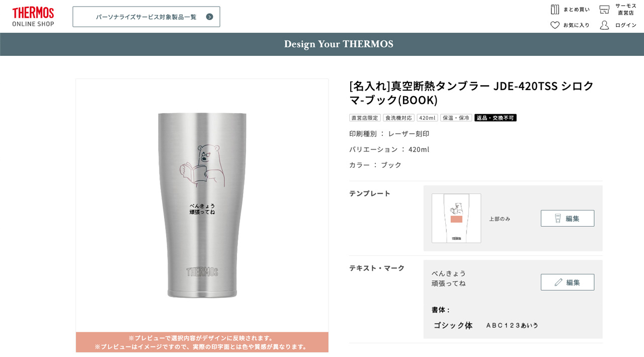The height and width of the screenshot is (357, 644).
Task: Click the tumbler icon in template 編集 button
Action: [558, 218]
